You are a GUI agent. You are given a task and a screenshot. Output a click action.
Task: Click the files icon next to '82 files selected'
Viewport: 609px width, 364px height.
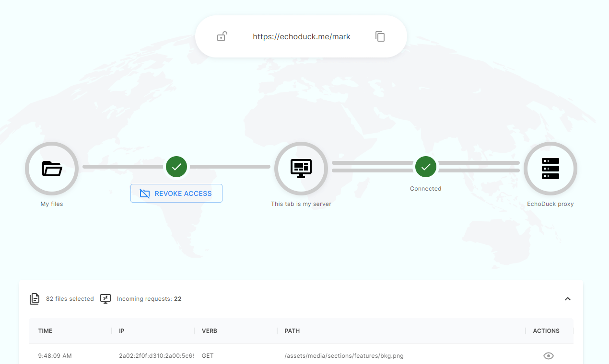point(35,298)
